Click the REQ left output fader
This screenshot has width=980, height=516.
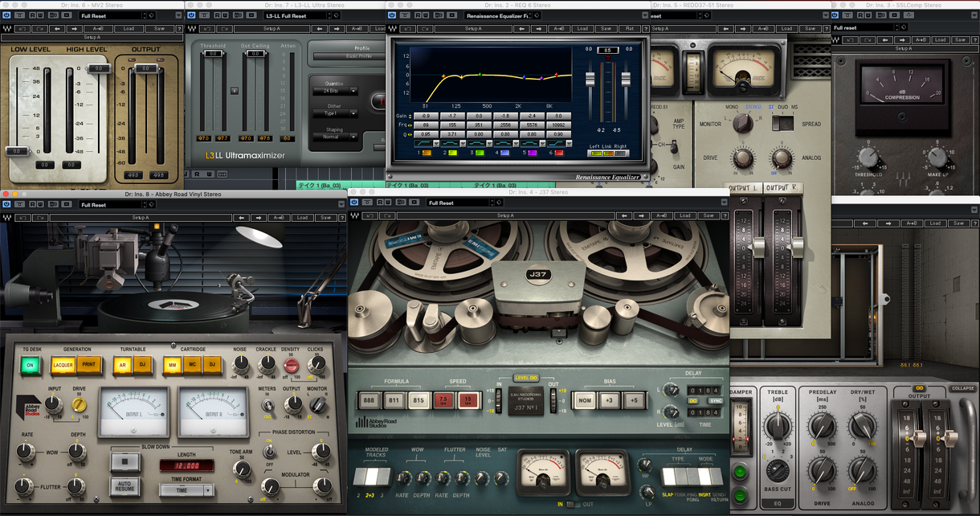click(590, 80)
